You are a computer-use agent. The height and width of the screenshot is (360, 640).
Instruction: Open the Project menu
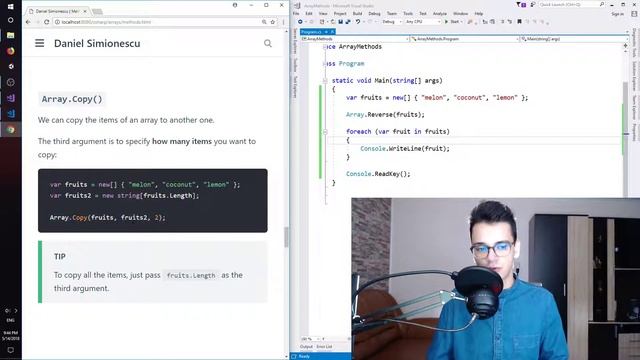tap(340, 13)
